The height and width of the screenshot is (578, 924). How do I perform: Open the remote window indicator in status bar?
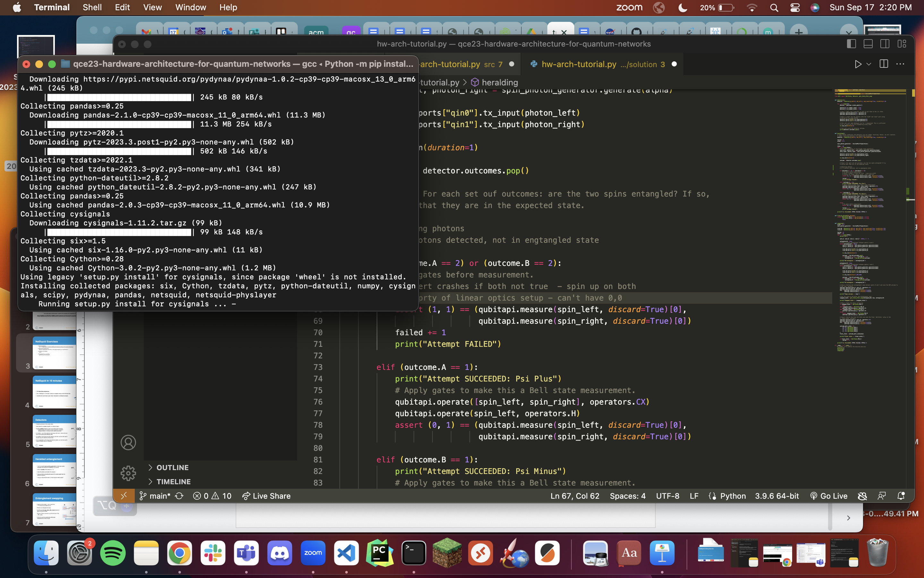tap(124, 496)
